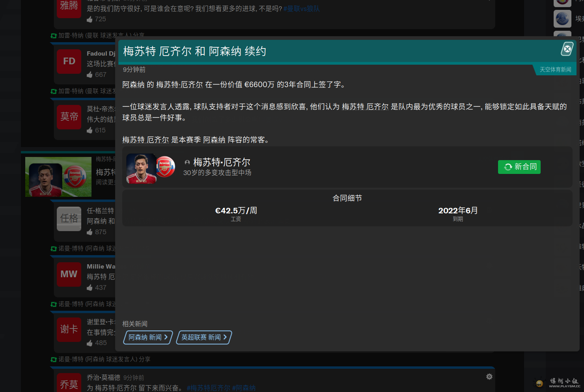Click the share icon above the 谢卡 post
This screenshot has height=392, width=584.
pos(54,304)
